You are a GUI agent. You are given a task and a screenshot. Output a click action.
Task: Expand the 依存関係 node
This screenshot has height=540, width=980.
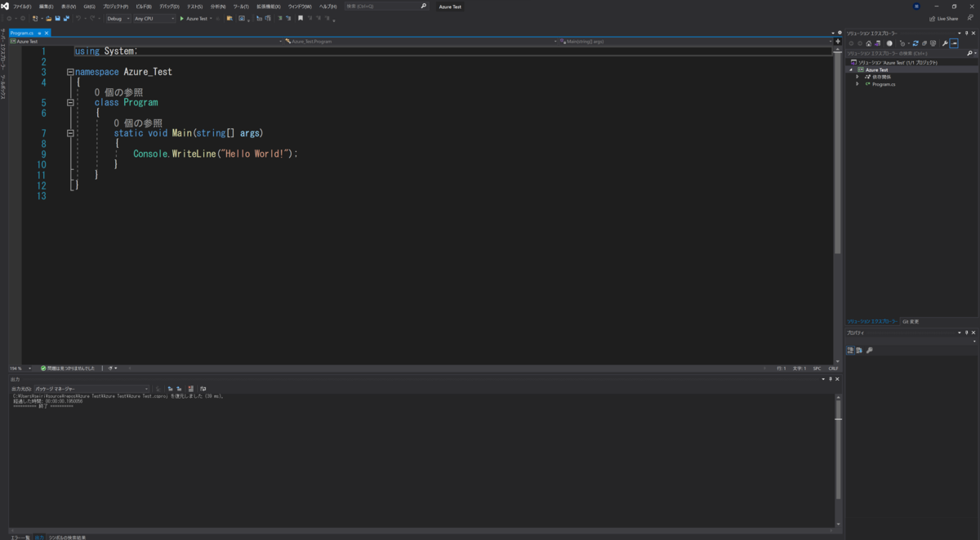pos(857,77)
